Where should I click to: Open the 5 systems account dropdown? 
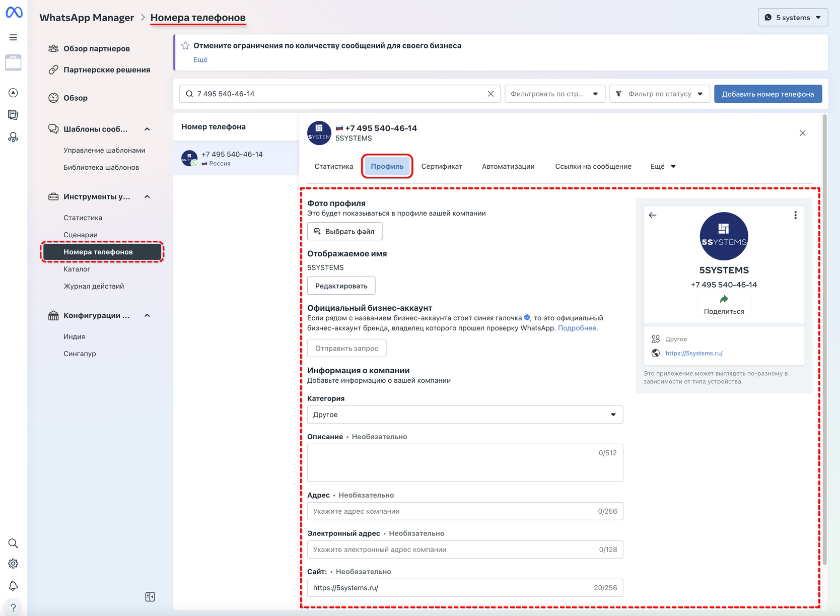click(x=793, y=17)
